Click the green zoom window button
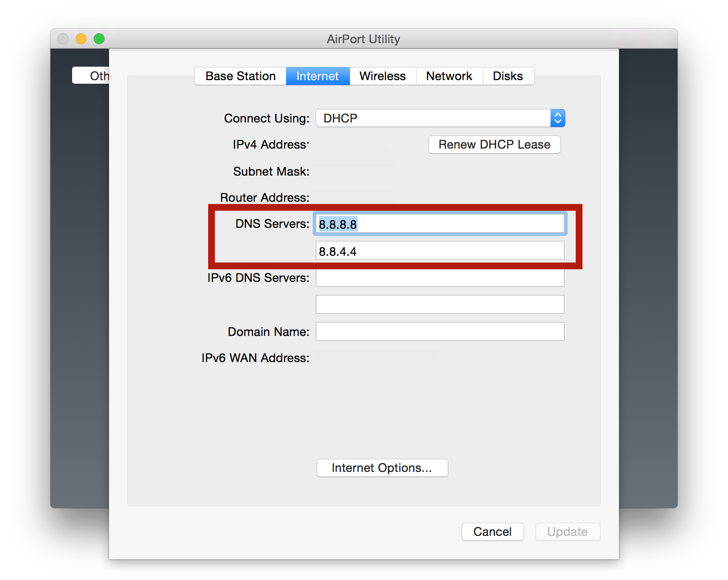This screenshot has width=728, height=580. pos(99,39)
